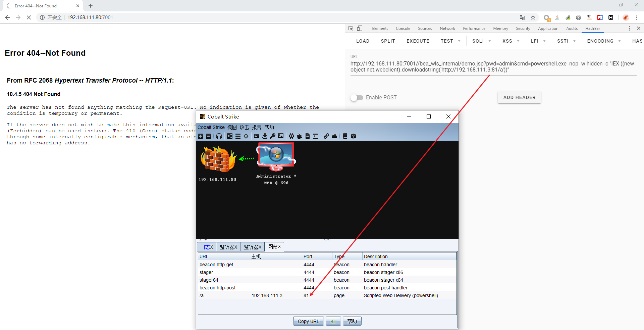This screenshot has width=644, height=330.
Task: Open credentials via ID card icon
Action: pyautogui.click(x=257, y=136)
